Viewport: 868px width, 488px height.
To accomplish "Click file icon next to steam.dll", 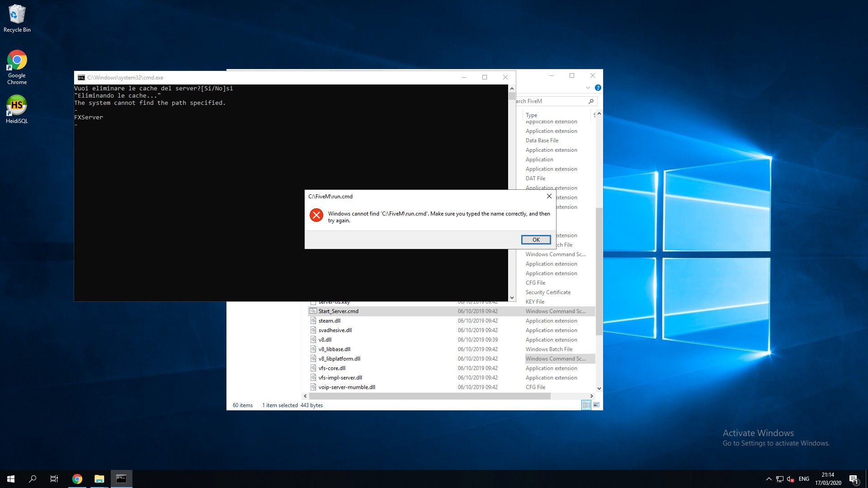I will [x=313, y=321].
